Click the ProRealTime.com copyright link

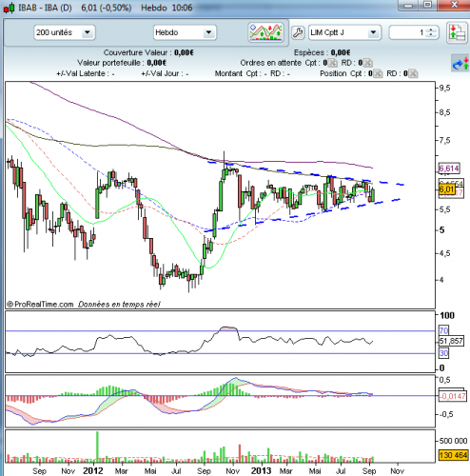click(x=40, y=305)
